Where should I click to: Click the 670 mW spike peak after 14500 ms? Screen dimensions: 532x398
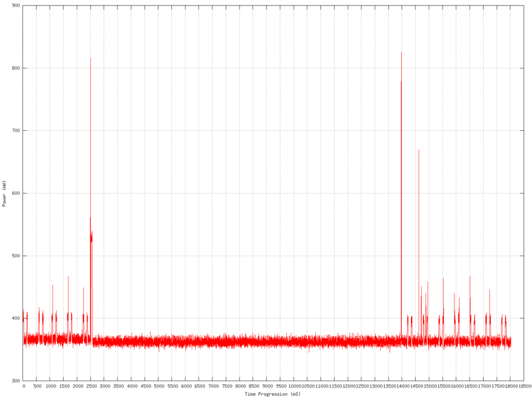pos(419,150)
